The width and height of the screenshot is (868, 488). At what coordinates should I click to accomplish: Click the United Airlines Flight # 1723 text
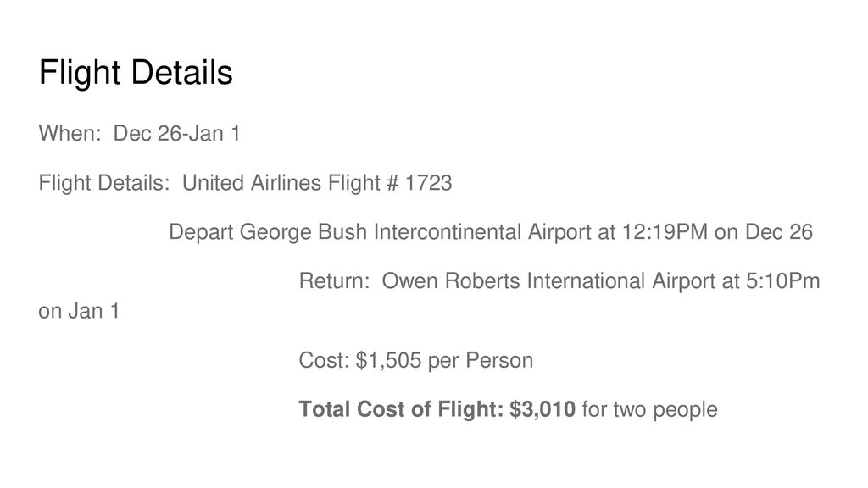click(317, 183)
